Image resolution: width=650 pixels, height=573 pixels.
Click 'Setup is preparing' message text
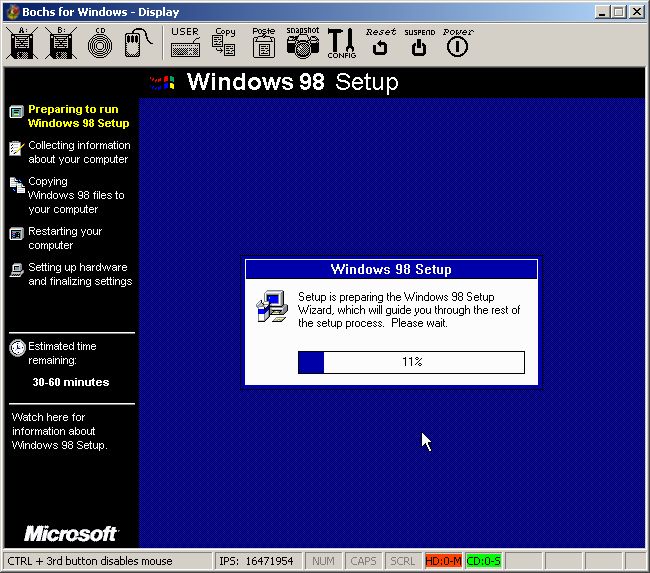tap(409, 310)
